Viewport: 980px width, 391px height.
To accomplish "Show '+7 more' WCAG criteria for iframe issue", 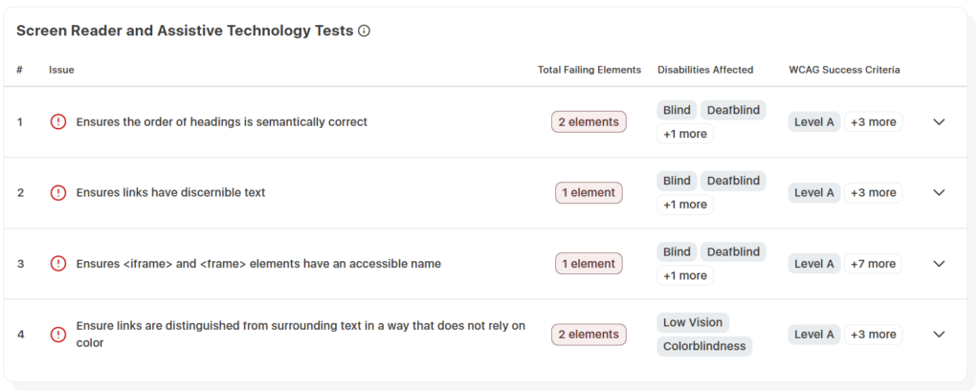I will click(x=873, y=264).
